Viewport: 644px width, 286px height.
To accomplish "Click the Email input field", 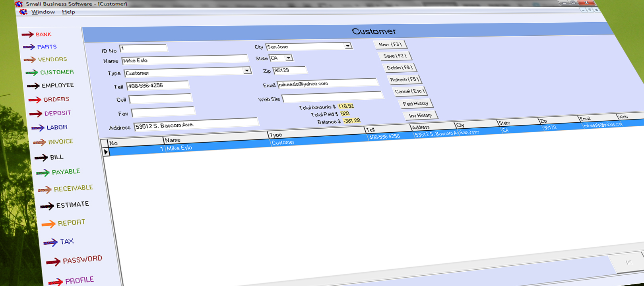I will [327, 83].
